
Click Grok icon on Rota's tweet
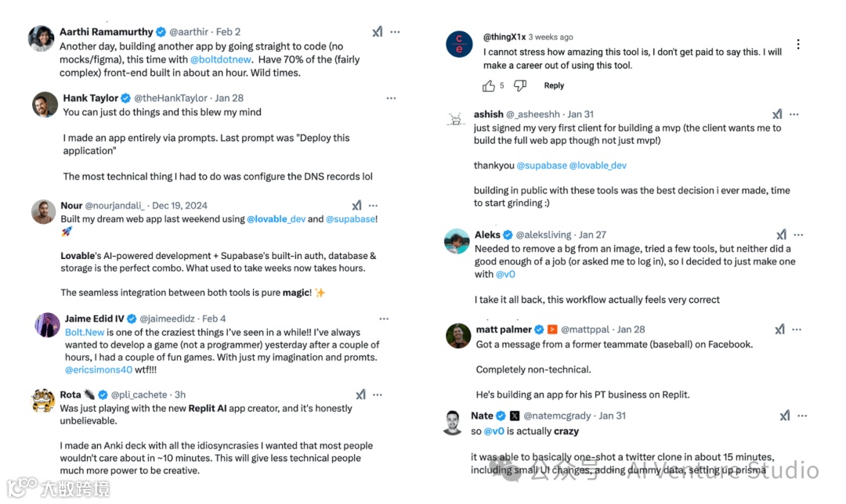(x=361, y=395)
